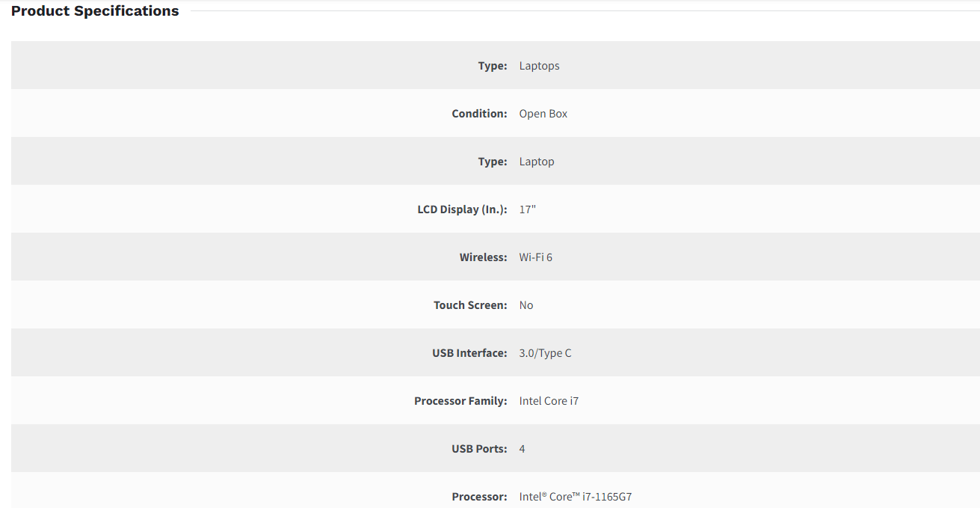Click the "Wireless:" label
This screenshot has width=980, height=508.
pyautogui.click(x=483, y=257)
